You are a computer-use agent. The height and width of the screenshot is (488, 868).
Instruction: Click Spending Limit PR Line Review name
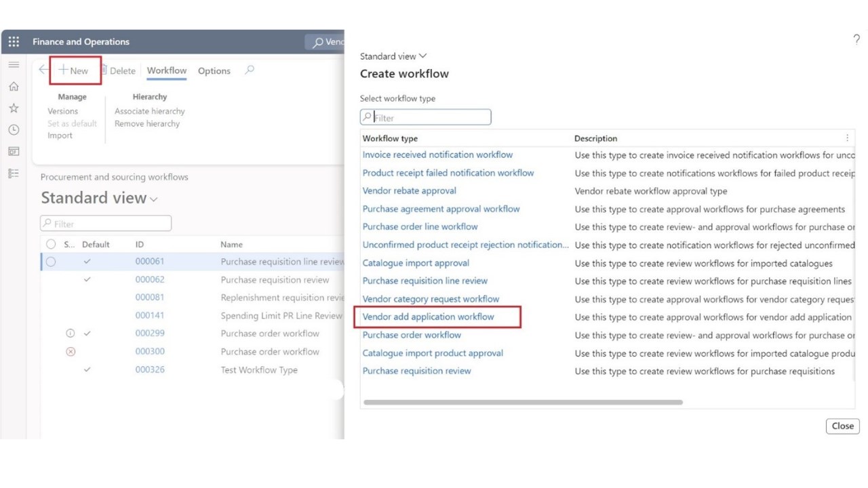(281, 316)
